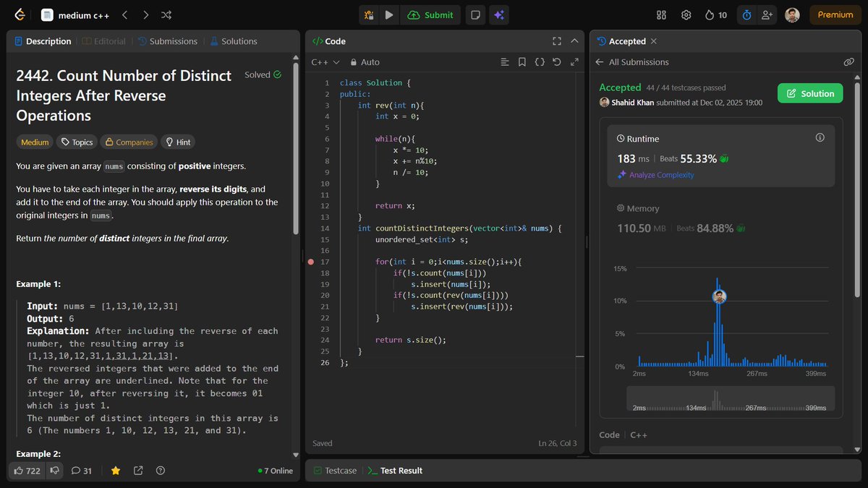868x488 pixels.
Task: Pick a random problem with shuffle icon
Action: pyautogui.click(x=166, y=14)
